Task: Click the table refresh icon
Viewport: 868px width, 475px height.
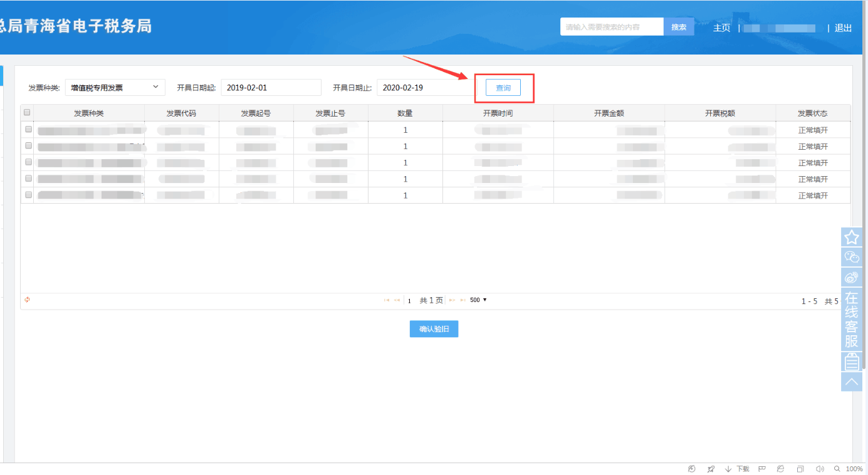Action: coord(27,300)
